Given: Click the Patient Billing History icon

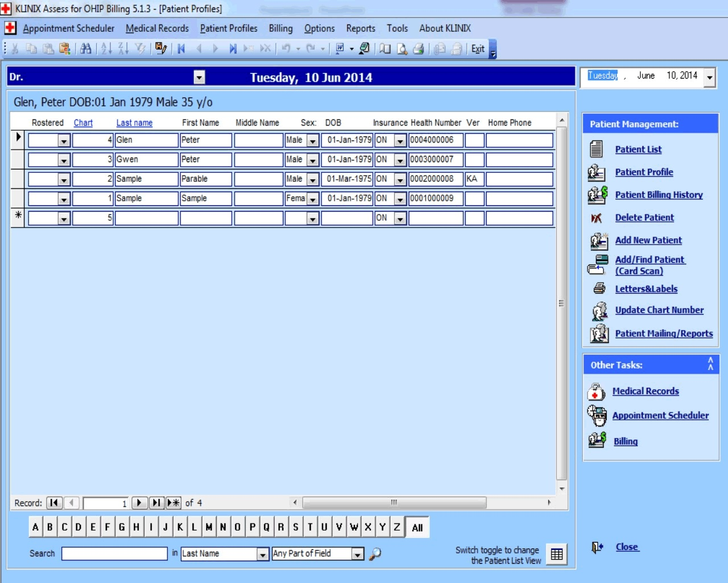Looking at the screenshot, I should [597, 195].
